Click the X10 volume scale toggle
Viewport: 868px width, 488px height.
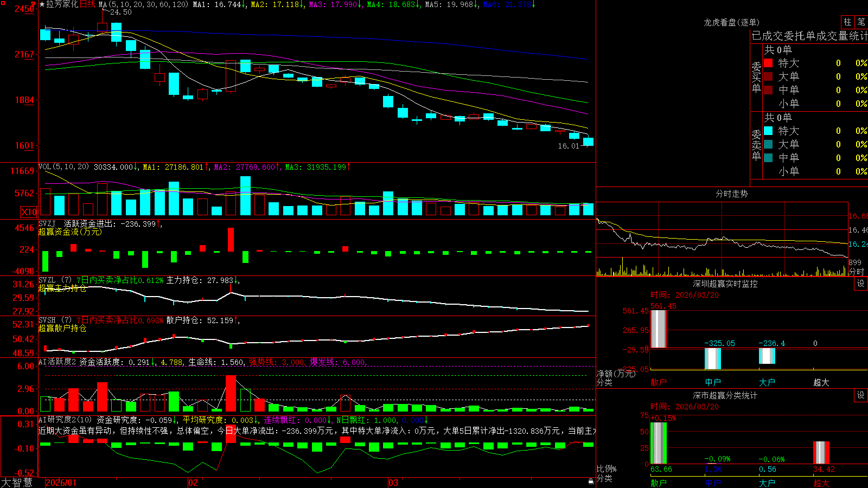29,212
